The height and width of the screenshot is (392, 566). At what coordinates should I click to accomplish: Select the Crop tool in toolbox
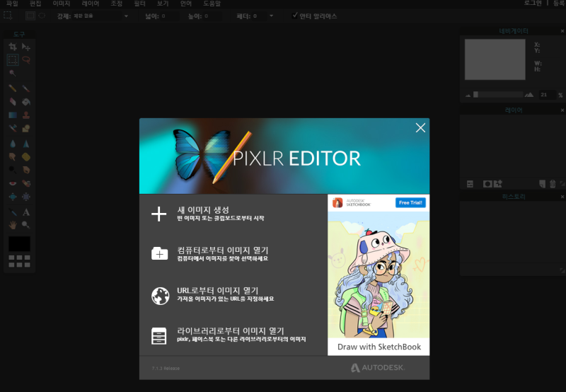[13, 47]
